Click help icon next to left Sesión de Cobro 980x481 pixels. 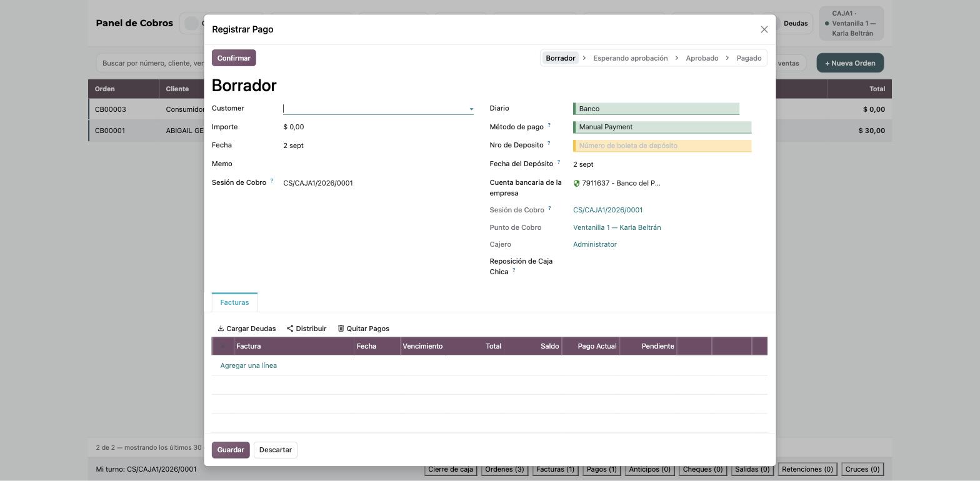click(x=272, y=181)
